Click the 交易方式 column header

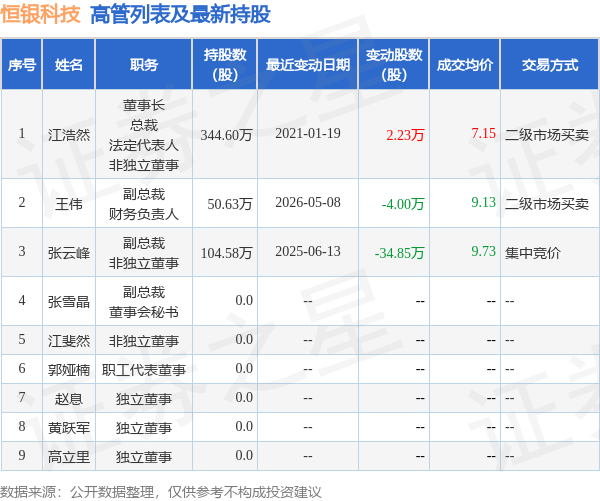(x=549, y=65)
